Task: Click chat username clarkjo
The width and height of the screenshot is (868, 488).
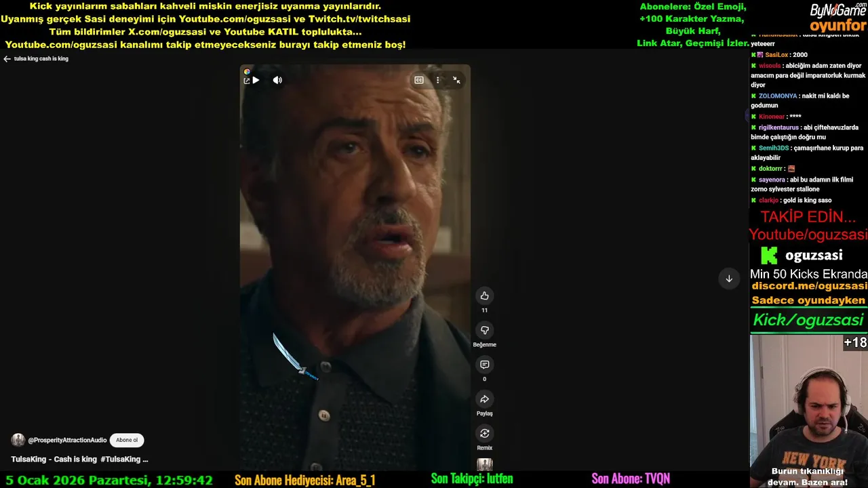Action: point(768,201)
